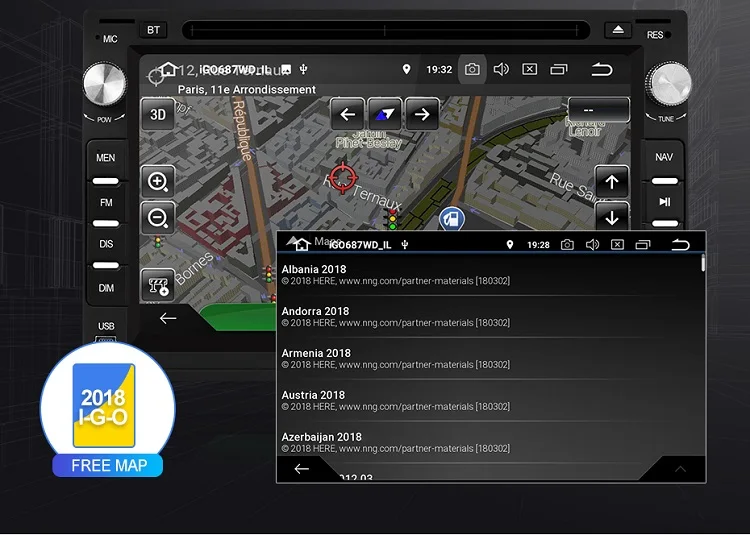Go back with maps list bottom arrow

coord(301,469)
